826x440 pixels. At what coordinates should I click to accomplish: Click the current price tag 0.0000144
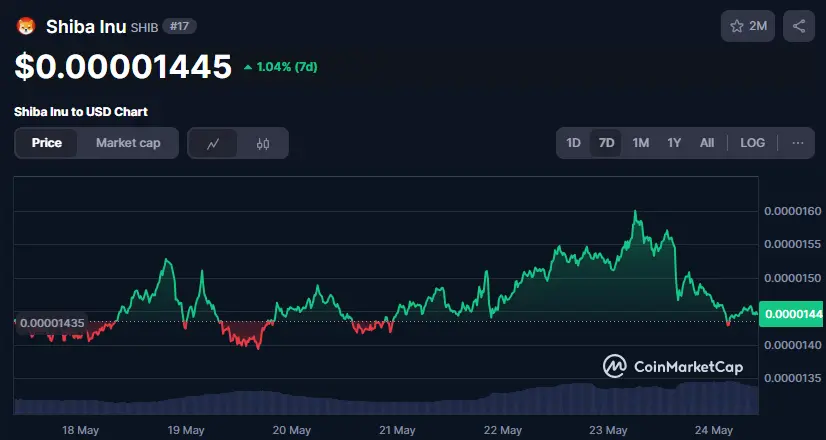pyautogui.click(x=792, y=314)
